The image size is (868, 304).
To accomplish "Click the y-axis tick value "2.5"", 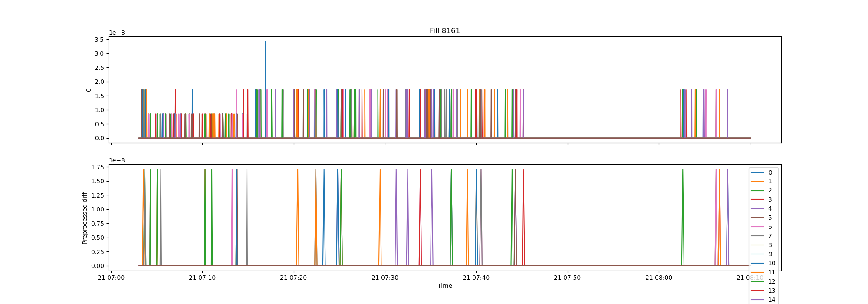I will click(x=99, y=68).
